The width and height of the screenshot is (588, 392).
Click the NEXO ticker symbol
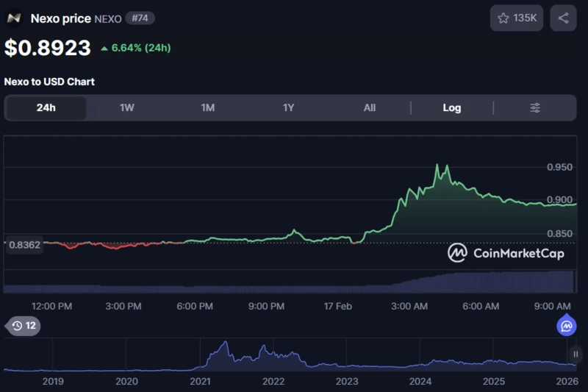(108, 18)
